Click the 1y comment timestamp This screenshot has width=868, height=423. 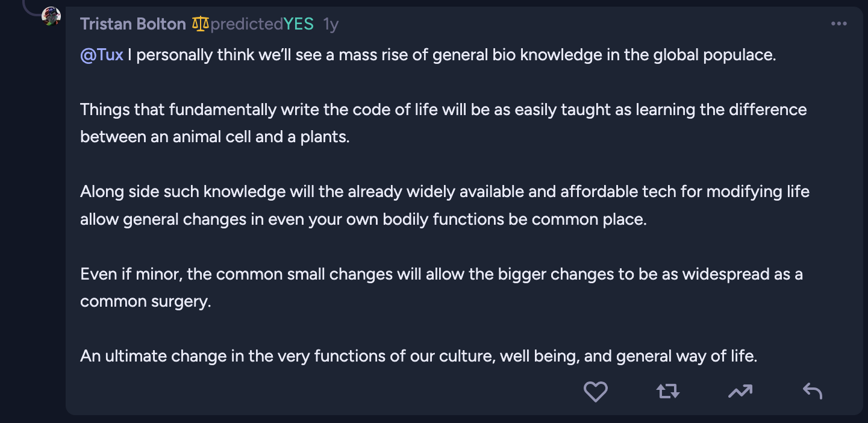pos(331,24)
